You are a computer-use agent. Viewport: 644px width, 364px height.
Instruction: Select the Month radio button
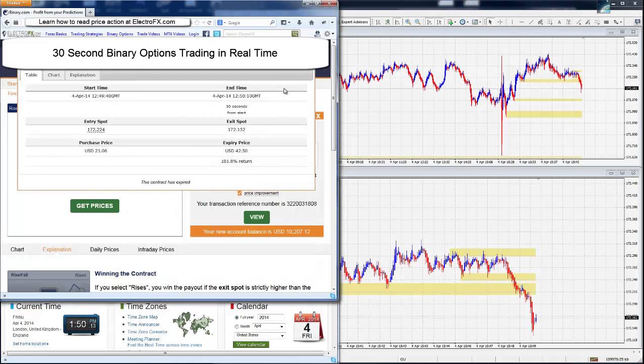click(237, 327)
